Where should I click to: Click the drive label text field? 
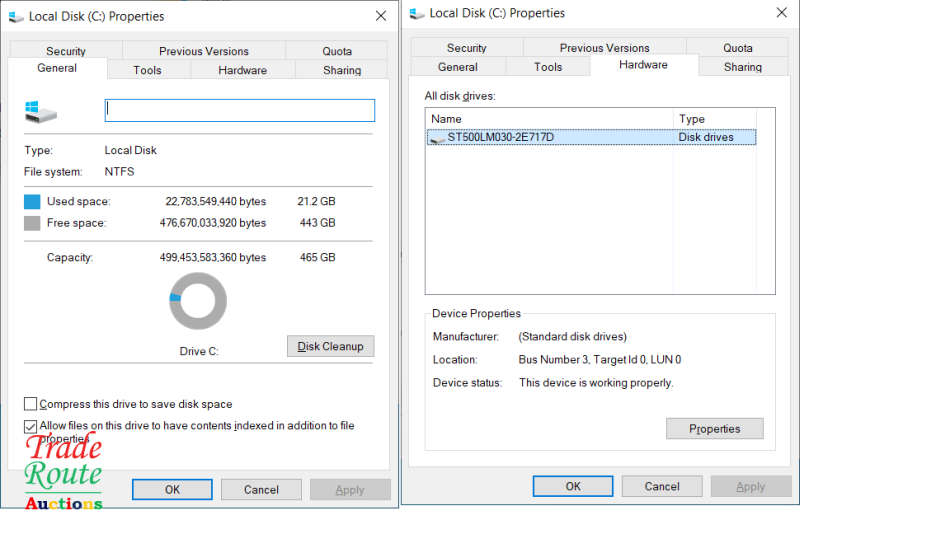pyautogui.click(x=240, y=110)
